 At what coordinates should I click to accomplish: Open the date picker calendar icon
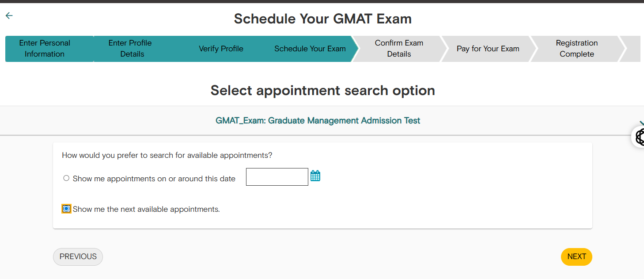click(x=315, y=176)
